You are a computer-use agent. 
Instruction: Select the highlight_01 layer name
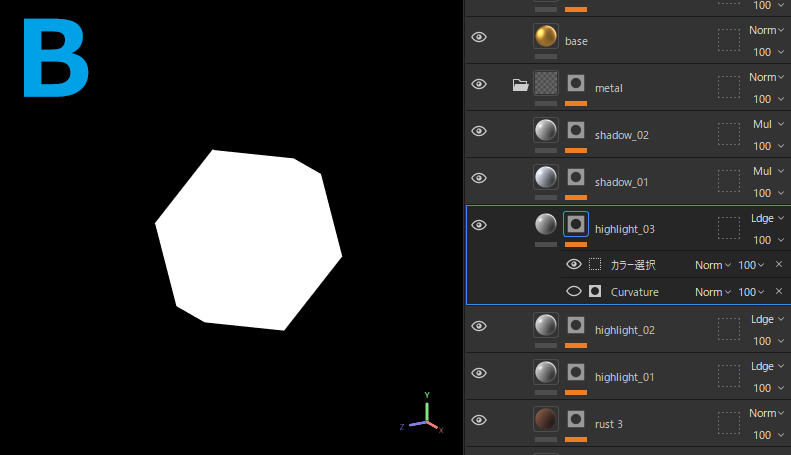click(624, 377)
